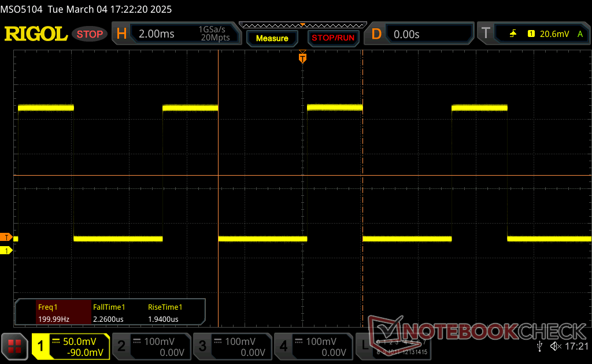This screenshot has width=592, height=364.
Task: Click the red STOP status indicator
Action: tap(90, 34)
